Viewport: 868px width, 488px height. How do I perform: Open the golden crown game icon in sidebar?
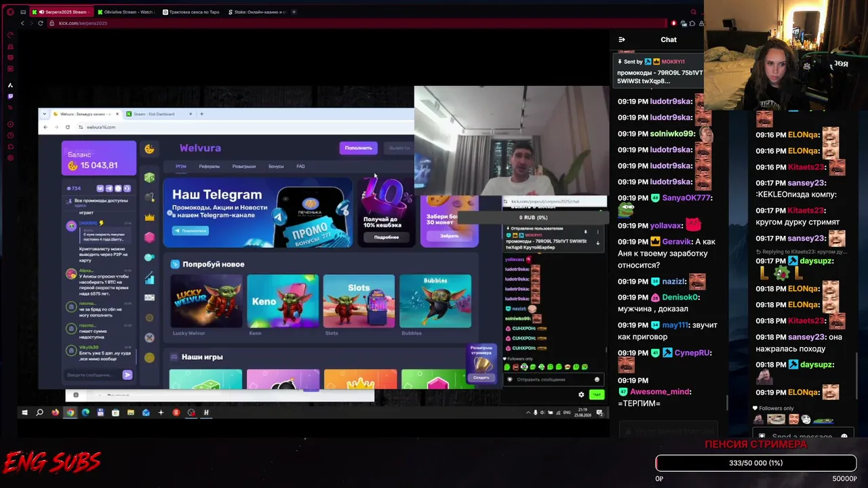tap(149, 218)
